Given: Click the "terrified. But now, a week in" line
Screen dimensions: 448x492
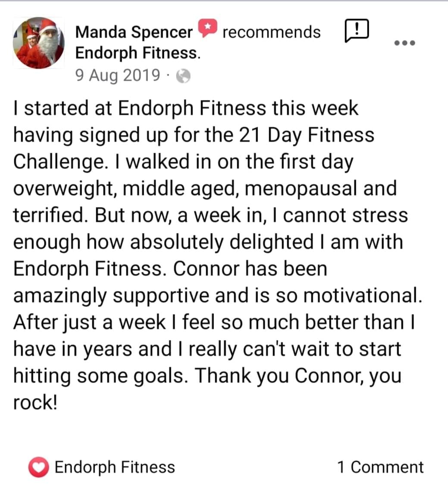Looking at the screenshot, I should 210,215.
